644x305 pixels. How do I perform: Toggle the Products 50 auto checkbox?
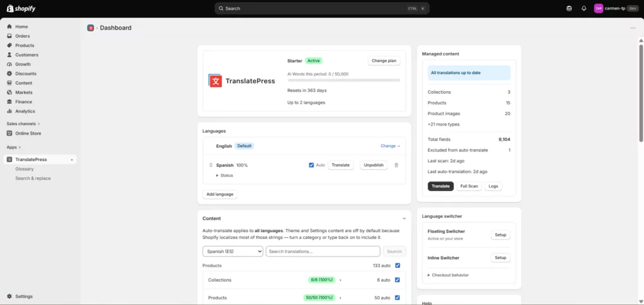point(397,297)
